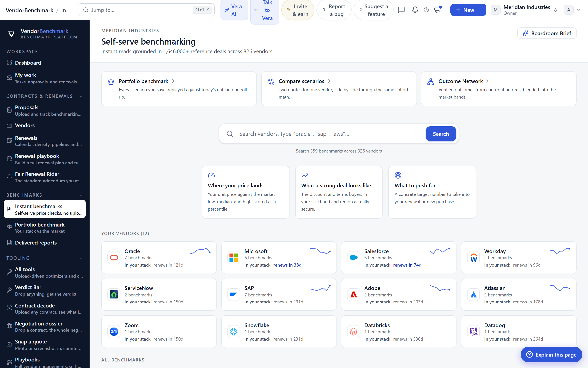Open Negotiation dossier in sidebar
Viewport: 588px width, 368px height.
point(45,327)
